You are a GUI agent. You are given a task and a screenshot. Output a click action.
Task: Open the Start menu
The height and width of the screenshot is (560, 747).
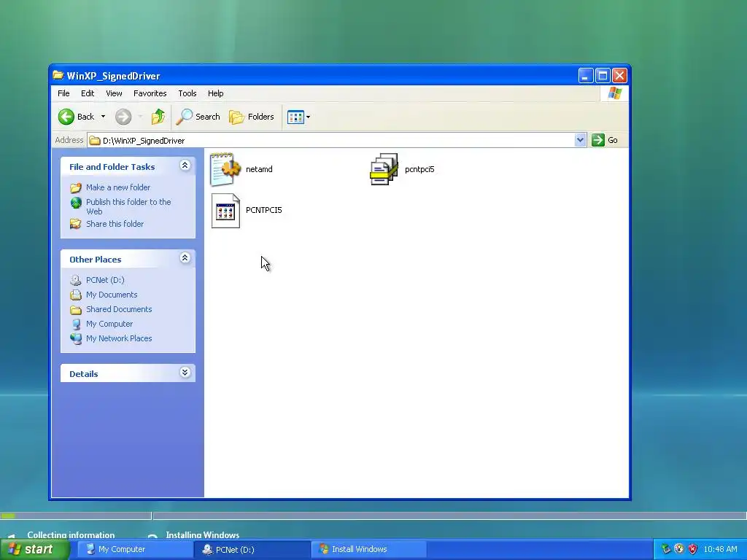click(34, 549)
